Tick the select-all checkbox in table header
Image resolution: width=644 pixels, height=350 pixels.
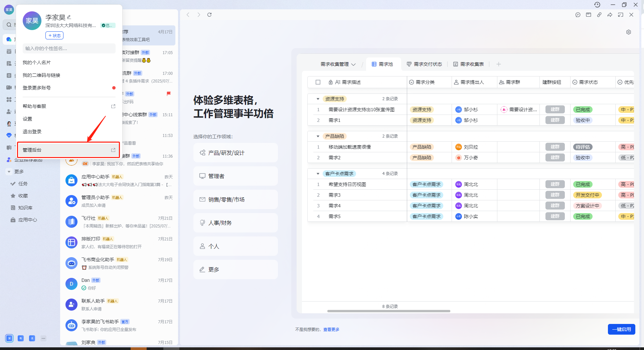coord(318,82)
